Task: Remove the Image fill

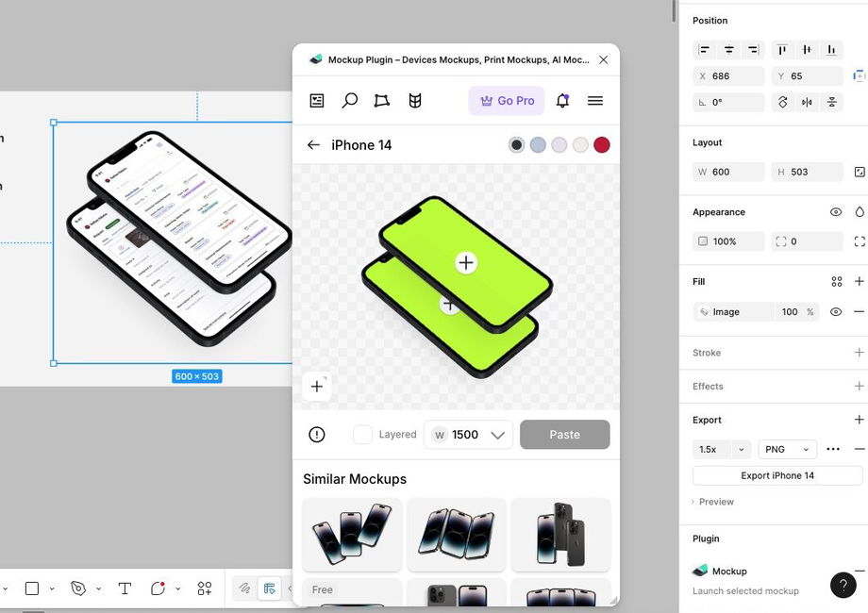Action: tap(860, 312)
